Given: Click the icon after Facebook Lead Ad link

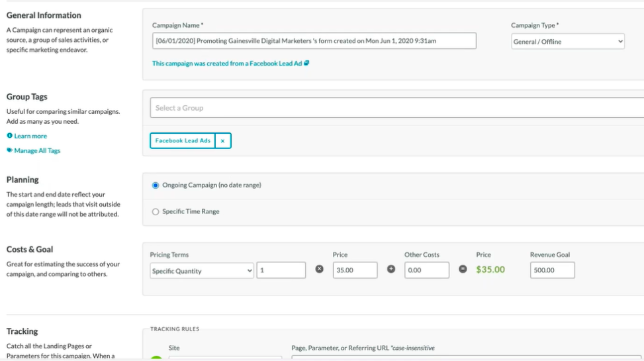Looking at the screenshot, I should (306, 64).
